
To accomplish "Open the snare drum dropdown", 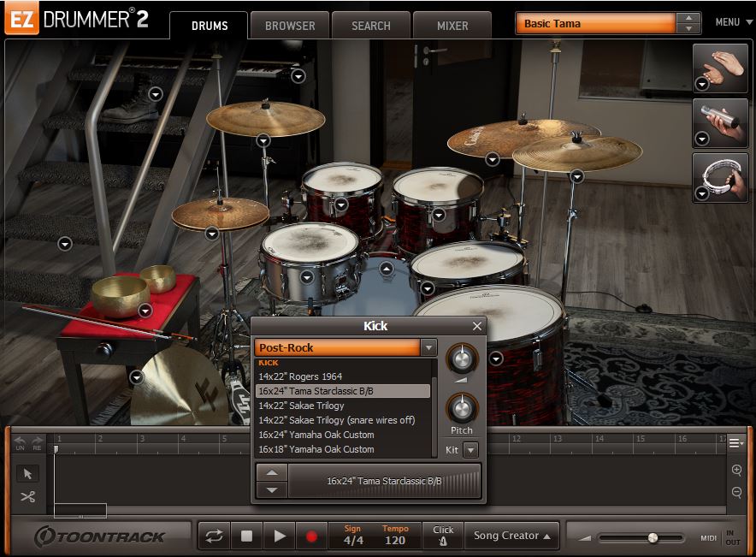I will click(x=307, y=277).
